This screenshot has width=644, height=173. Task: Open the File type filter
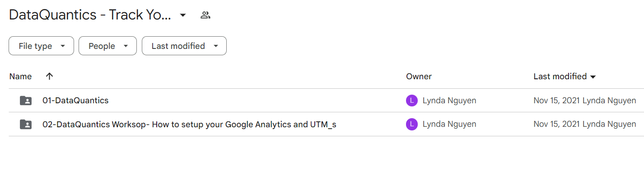(41, 46)
